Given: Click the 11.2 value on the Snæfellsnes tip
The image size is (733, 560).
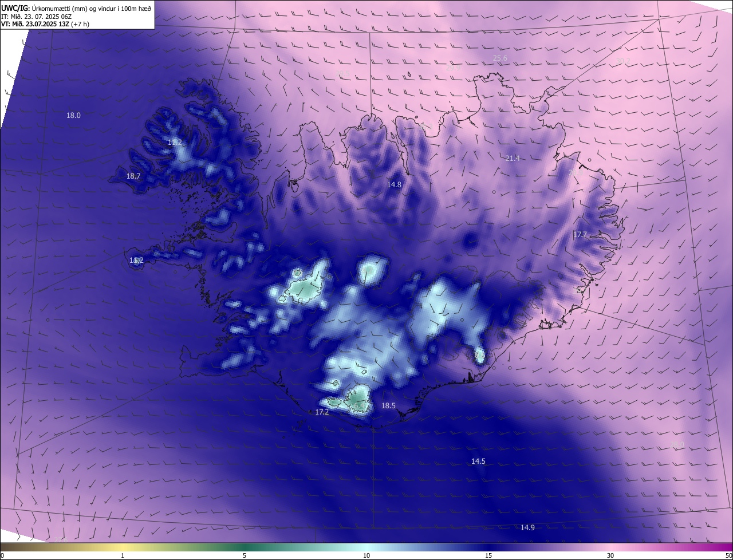Looking at the screenshot, I should 136,261.
